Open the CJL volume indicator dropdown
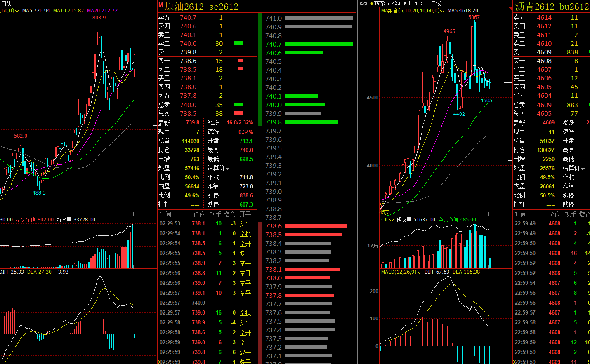The image size is (590, 364). [x=392, y=220]
